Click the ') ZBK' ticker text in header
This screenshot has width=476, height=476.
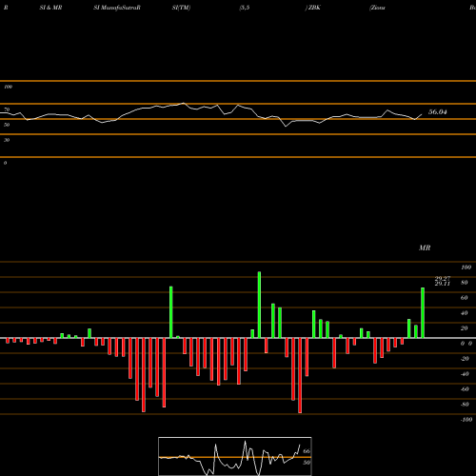[x=313, y=8]
